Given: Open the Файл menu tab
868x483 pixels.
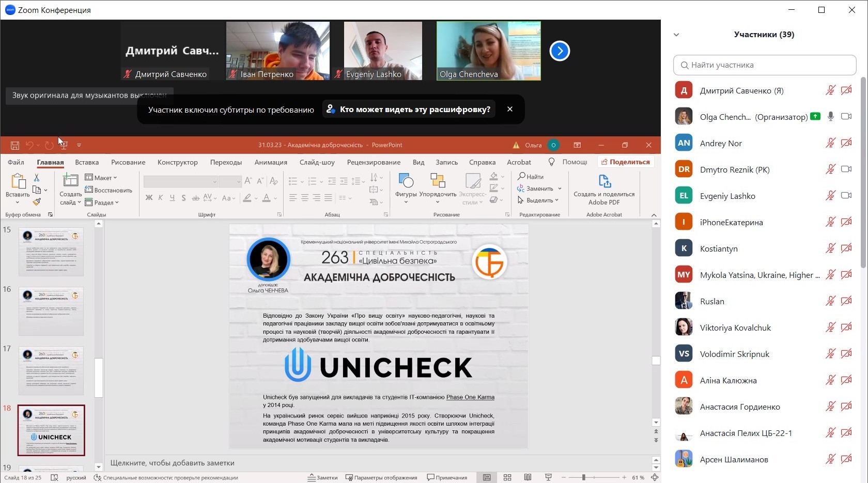Looking at the screenshot, I should (x=16, y=162).
